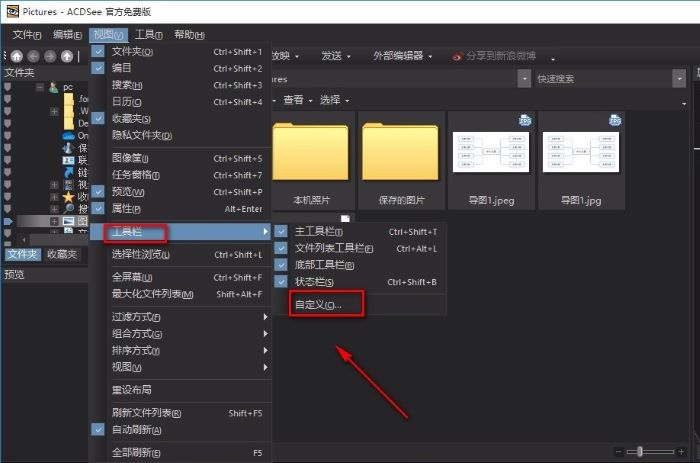The image size is (700, 463).
Task: Select 图像筐 menu entry
Action: tap(181, 158)
